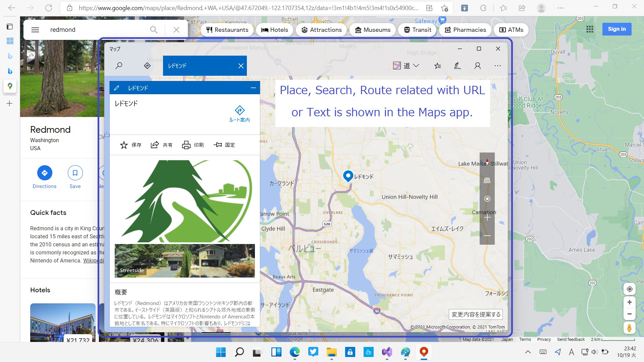Filter the map by Restaurants
The image size is (644, 362).
tap(227, 30)
